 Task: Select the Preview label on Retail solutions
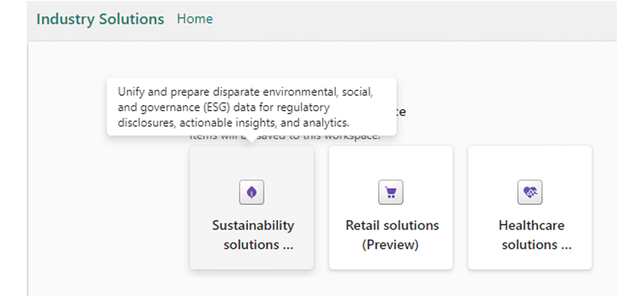click(x=390, y=244)
